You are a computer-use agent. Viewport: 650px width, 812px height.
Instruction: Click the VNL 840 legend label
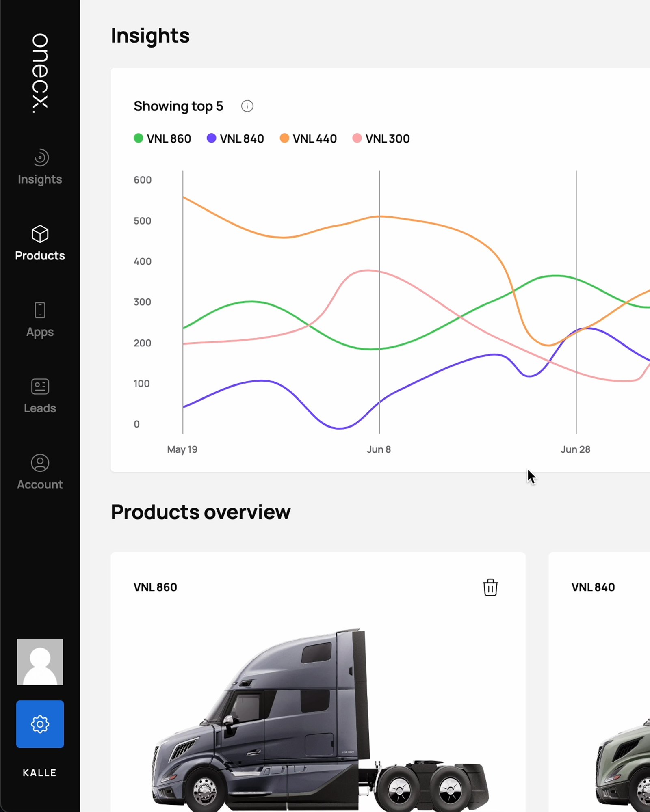click(x=242, y=138)
